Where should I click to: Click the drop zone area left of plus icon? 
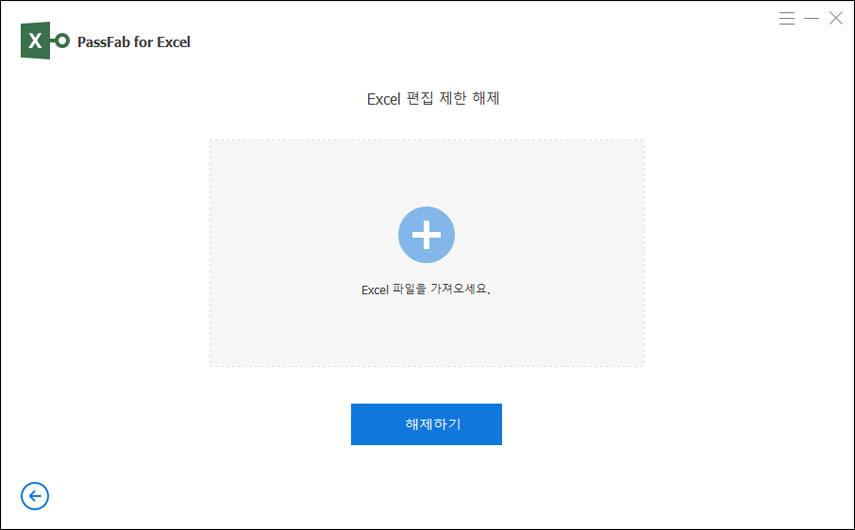[x=300, y=235]
